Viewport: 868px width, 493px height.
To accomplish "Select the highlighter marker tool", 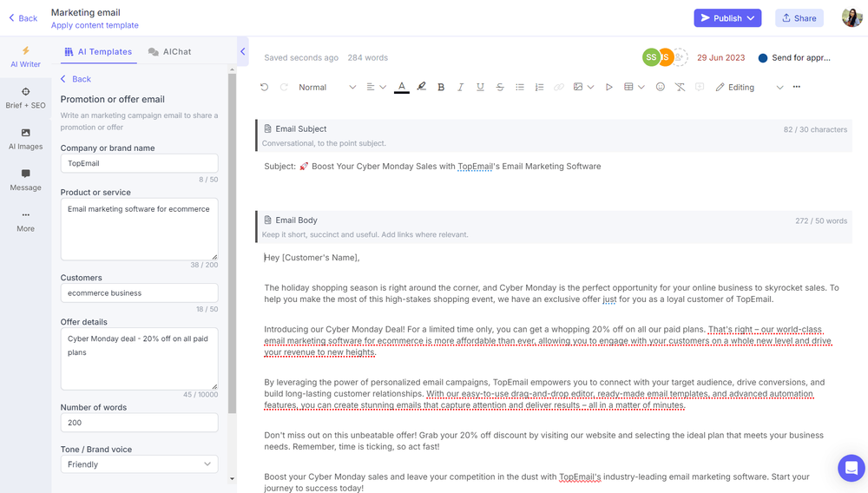I will pos(422,87).
